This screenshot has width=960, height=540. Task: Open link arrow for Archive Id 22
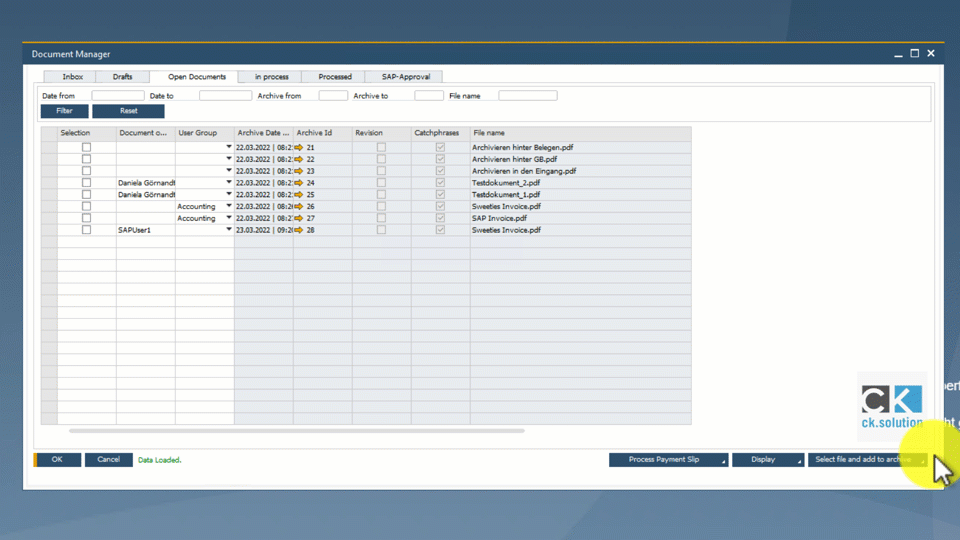coord(299,159)
